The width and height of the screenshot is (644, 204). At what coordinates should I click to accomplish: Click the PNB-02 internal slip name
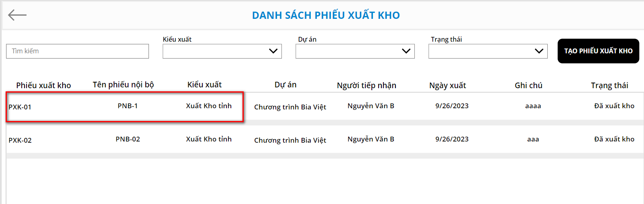pos(128,139)
